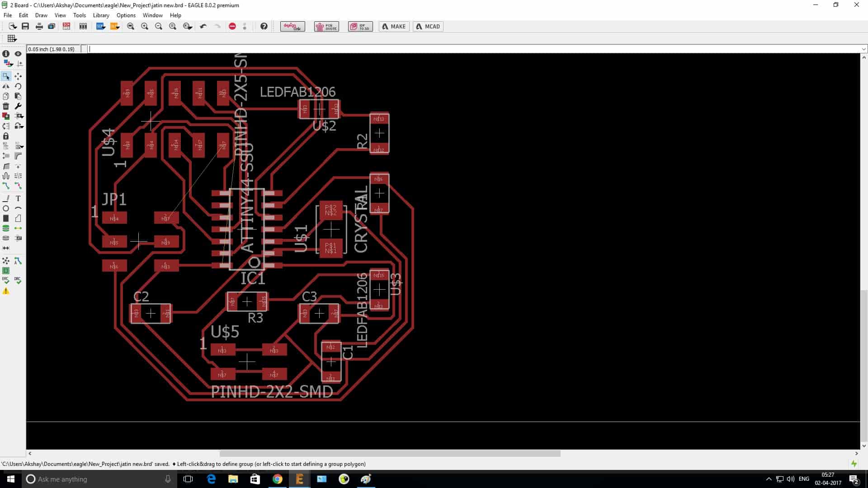Open the notification center icon
Viewport: 868px width, 488px height.
pos(854,479)
